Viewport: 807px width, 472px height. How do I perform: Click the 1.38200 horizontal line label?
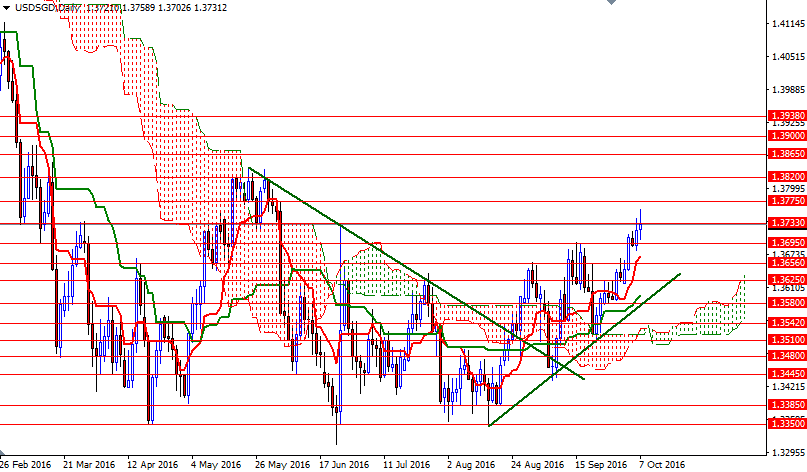[786, 177]
